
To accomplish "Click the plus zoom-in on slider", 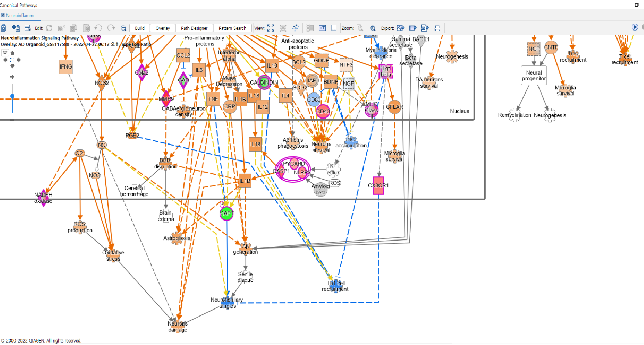I will pos(12,77).
